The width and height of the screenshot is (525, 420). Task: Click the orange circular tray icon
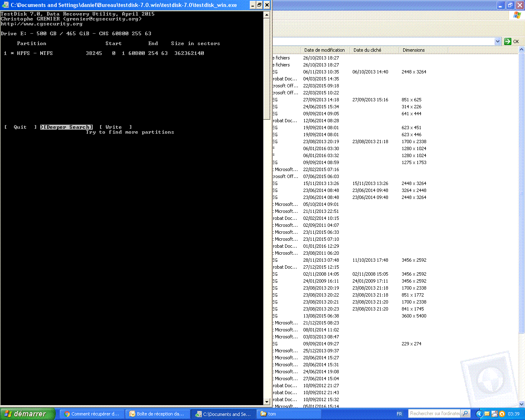tap(502, 414)
